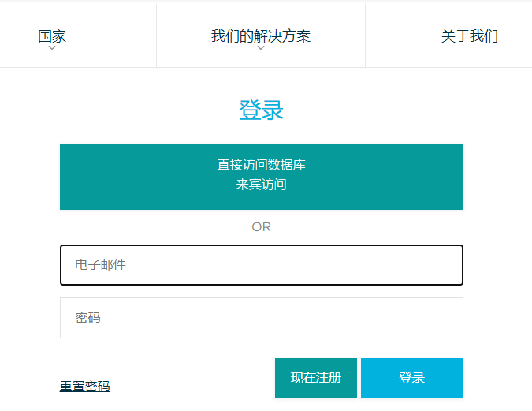The image size is (532, 411).
Task: Click the underline beneath 重置密码
Action: 84,392
